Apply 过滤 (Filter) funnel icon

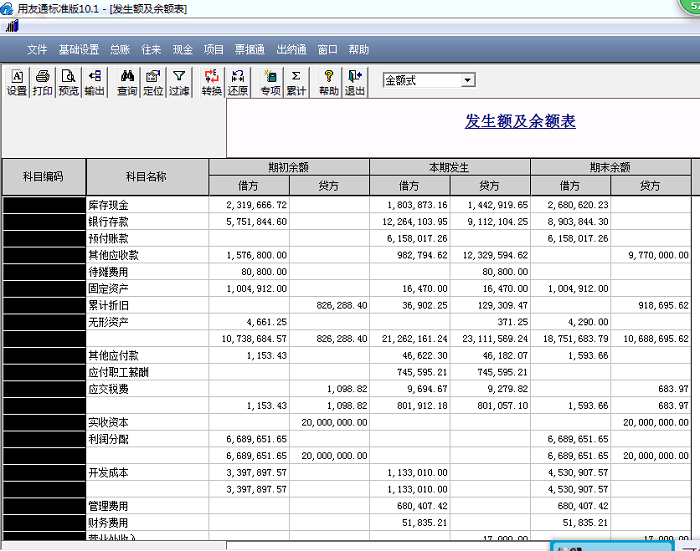[179, 82]
